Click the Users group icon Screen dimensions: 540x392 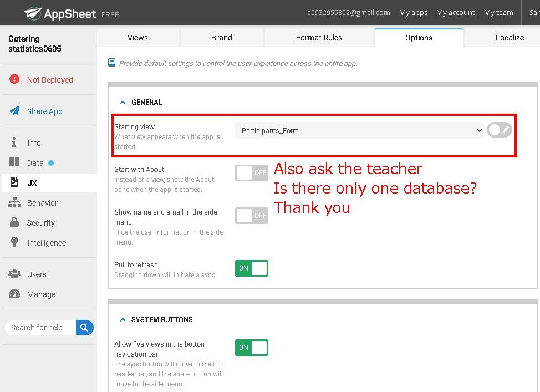tap(14, 274)
